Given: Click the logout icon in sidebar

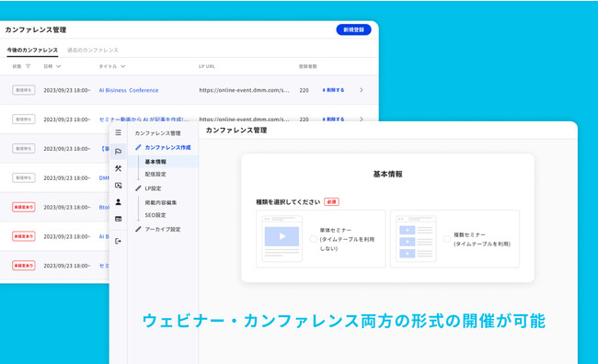Looking at the screenshot, I should [119, 241].
